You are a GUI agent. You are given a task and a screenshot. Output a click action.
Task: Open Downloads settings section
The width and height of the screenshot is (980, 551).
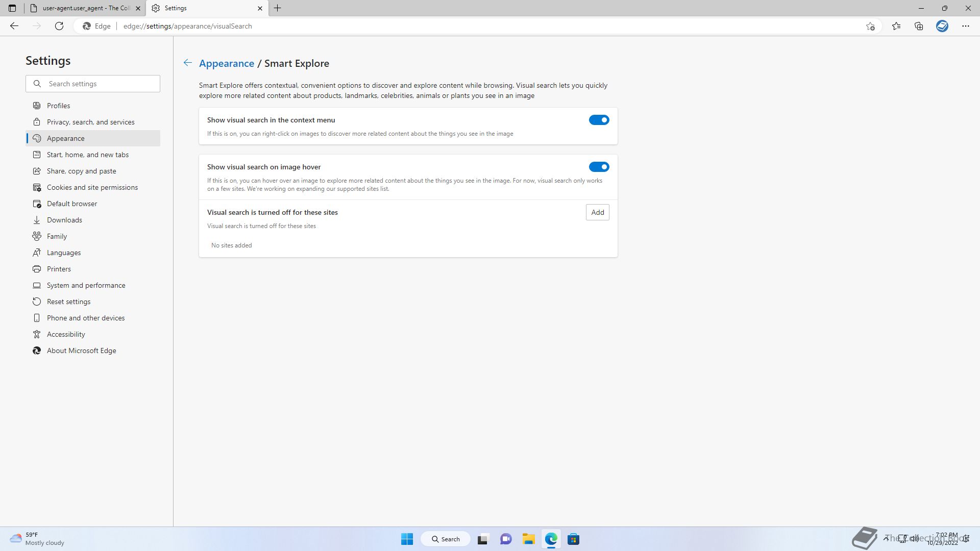93,220
